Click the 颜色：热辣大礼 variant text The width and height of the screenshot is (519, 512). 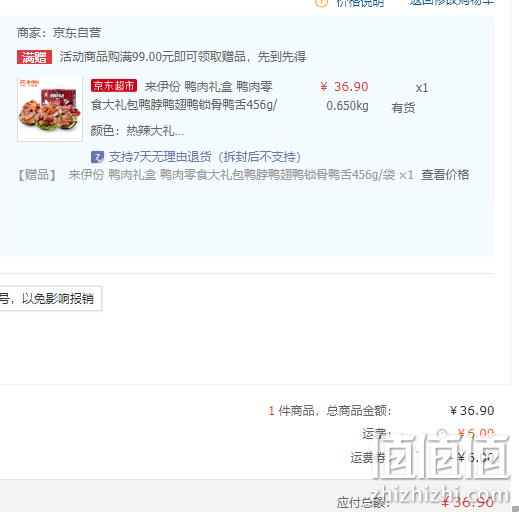(137, 130)
